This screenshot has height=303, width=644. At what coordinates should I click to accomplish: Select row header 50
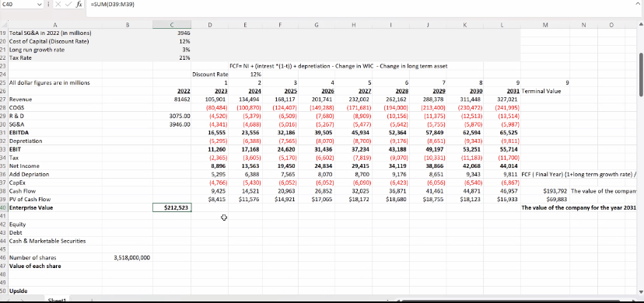coord(4,291)
